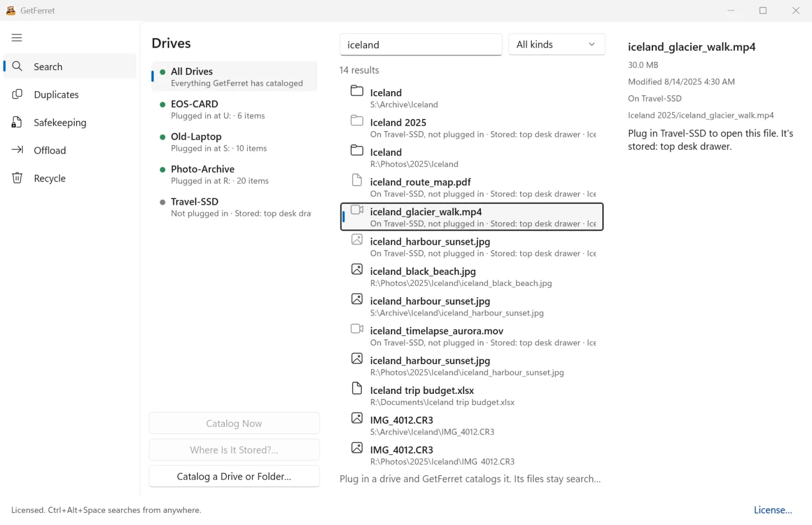
Task: Click the folder icon for S:\Archive\Iceland
Action: [357, 91]
